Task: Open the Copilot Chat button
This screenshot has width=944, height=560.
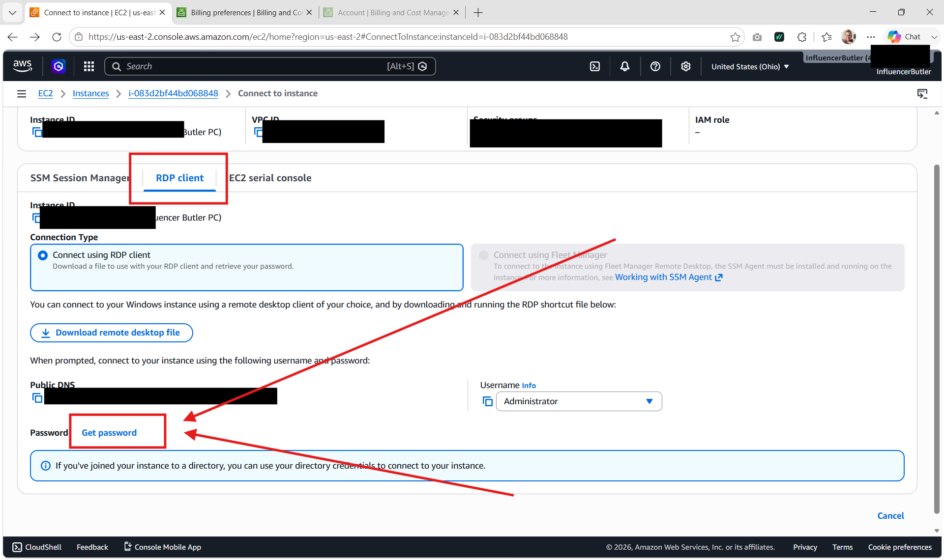Action: 904,37
